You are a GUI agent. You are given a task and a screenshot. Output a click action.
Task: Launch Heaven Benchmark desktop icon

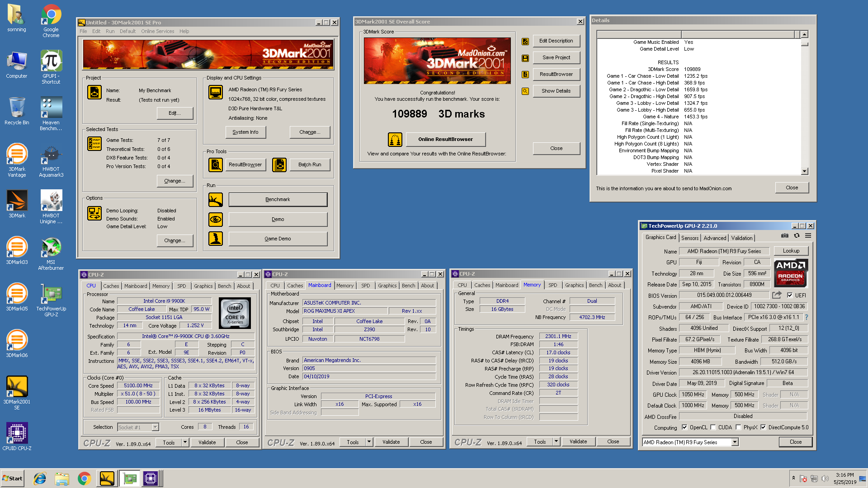51,113
